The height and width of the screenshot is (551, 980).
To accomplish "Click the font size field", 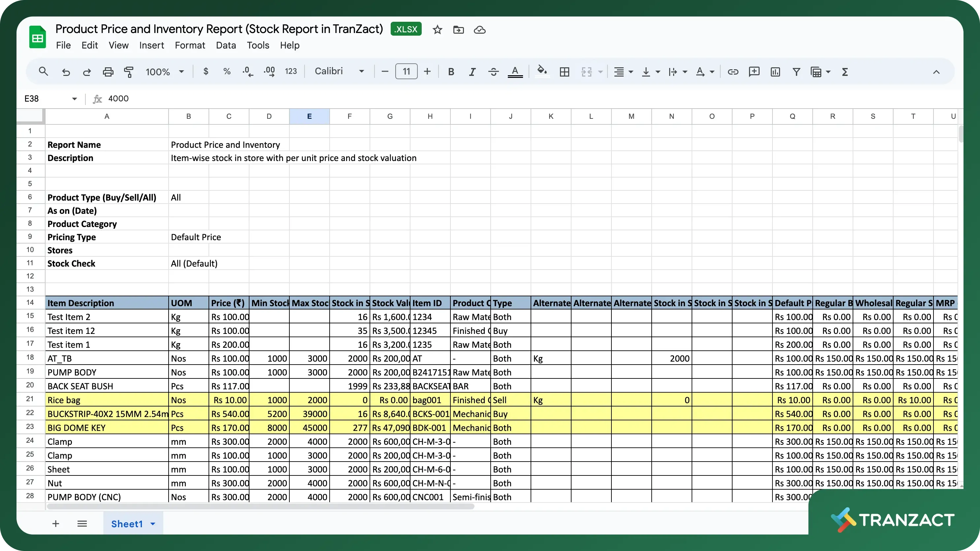I will coord(406,72).
